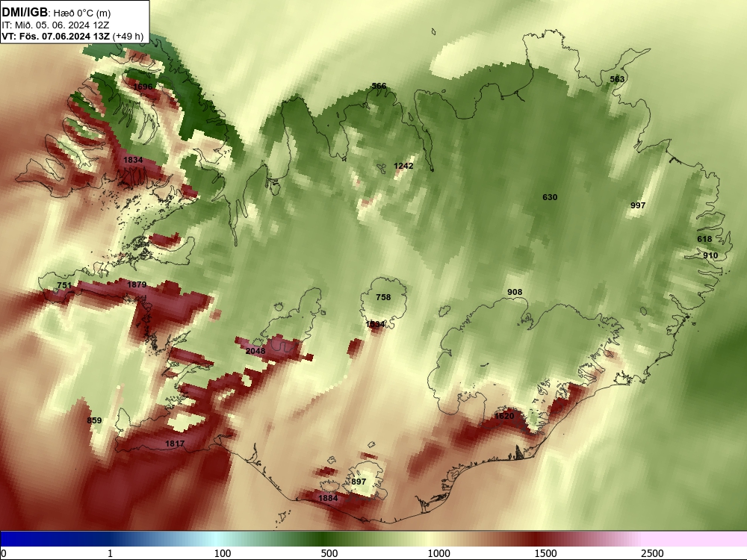
Task: Click the 1620 height label
Action: click(504, 416)
